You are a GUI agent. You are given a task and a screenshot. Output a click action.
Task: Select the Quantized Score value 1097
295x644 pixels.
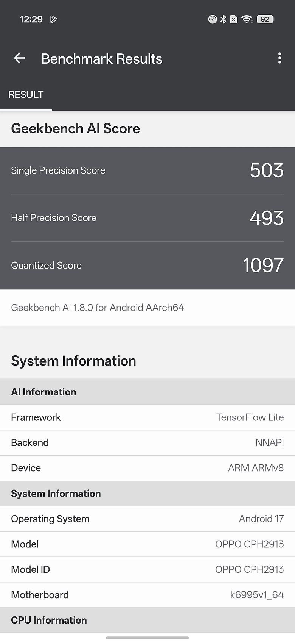tap(263, 265)
